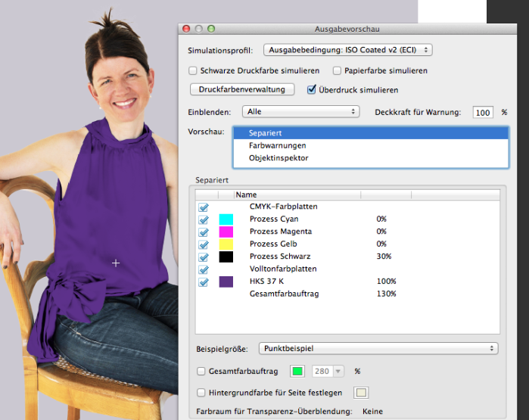Click the 30% Schwarz value
The width and height of the screenshot is (529, 420).
(384, 257)
